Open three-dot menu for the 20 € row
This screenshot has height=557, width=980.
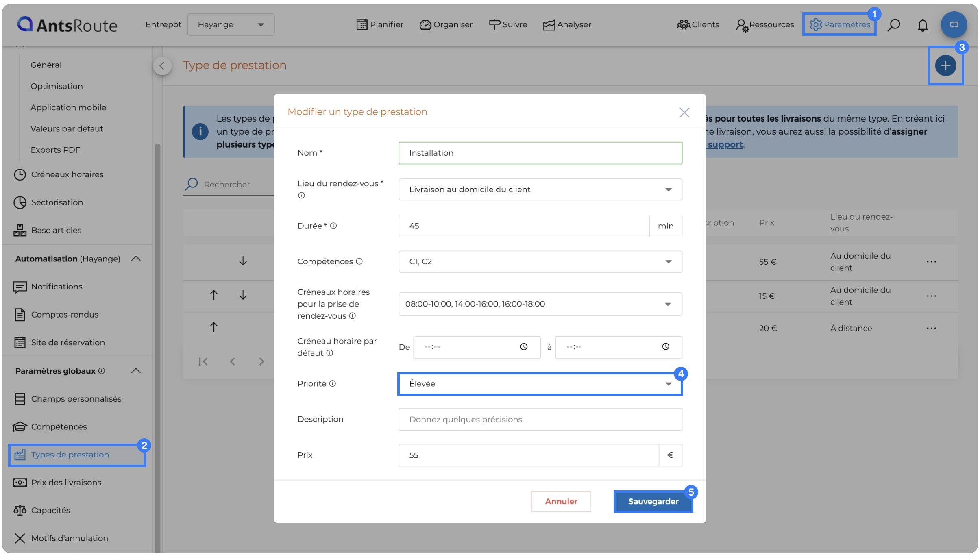(931, 328)
